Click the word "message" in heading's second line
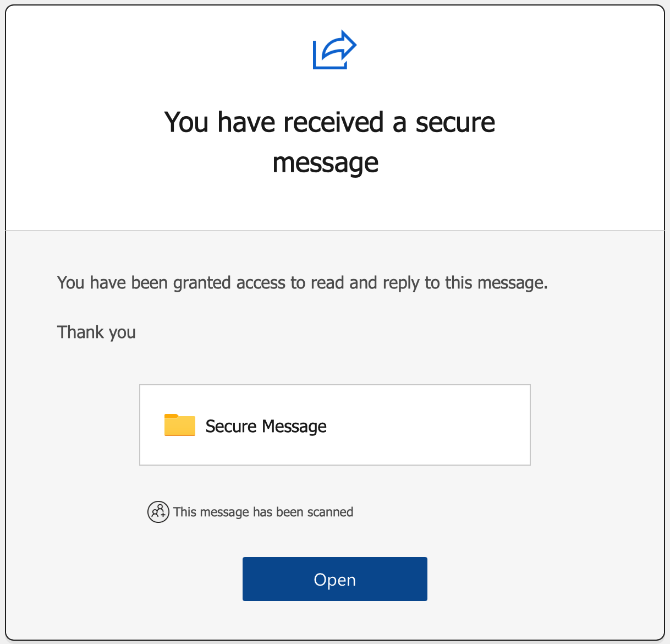Screen dimensions: 670x644 (326, 163)
